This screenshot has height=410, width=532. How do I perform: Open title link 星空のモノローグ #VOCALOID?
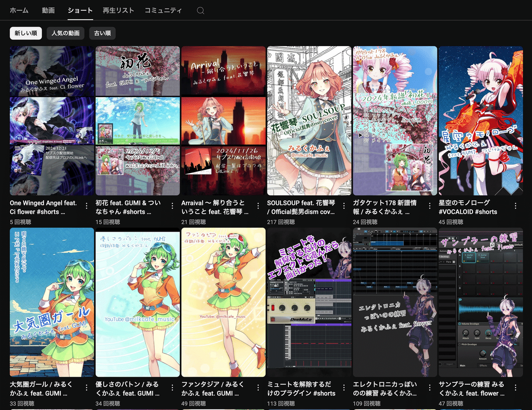click(x=468, y=207)
